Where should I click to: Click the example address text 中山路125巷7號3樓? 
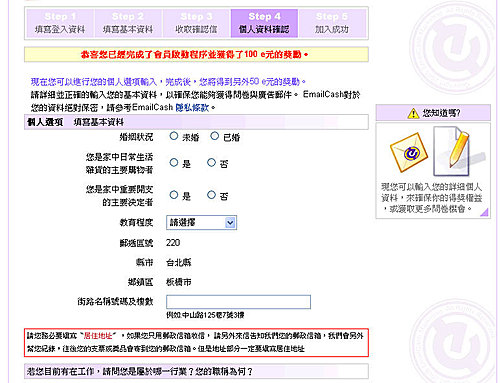coord(214,315)
